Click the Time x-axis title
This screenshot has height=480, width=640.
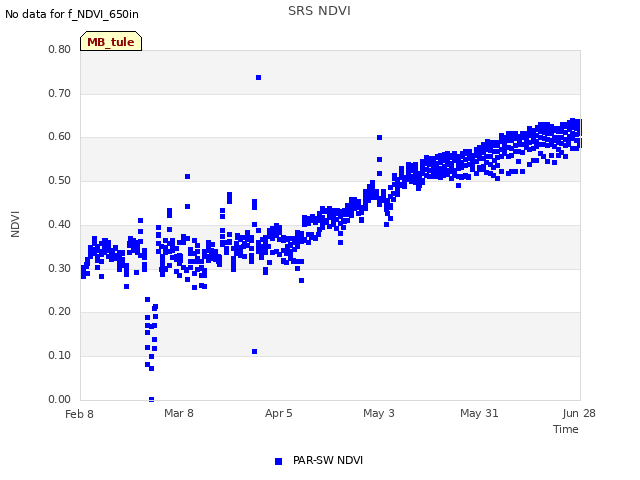[x=566, y=429]
